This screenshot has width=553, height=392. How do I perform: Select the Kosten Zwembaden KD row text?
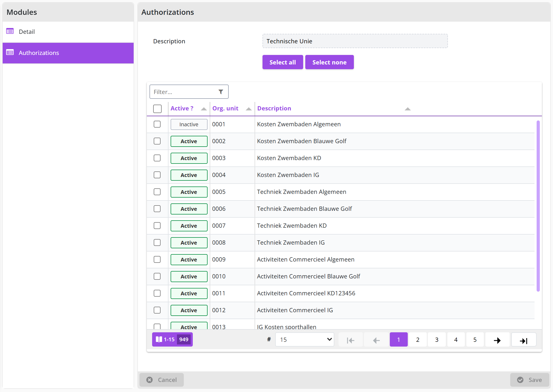[x=289, y=158]
